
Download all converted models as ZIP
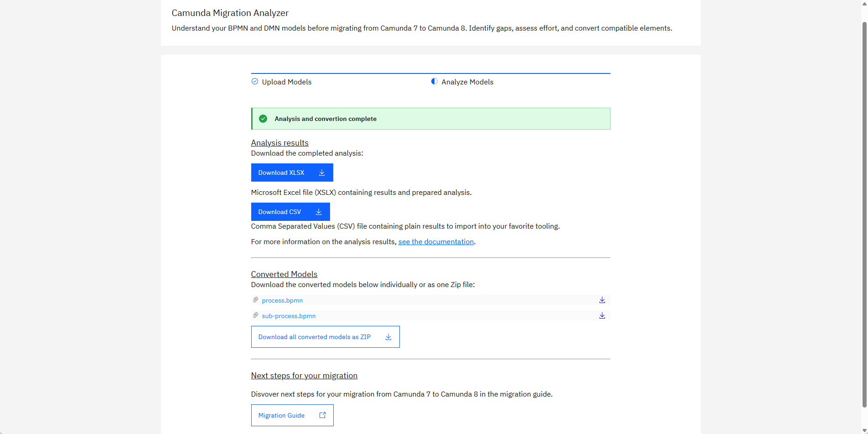coord(325,337)
